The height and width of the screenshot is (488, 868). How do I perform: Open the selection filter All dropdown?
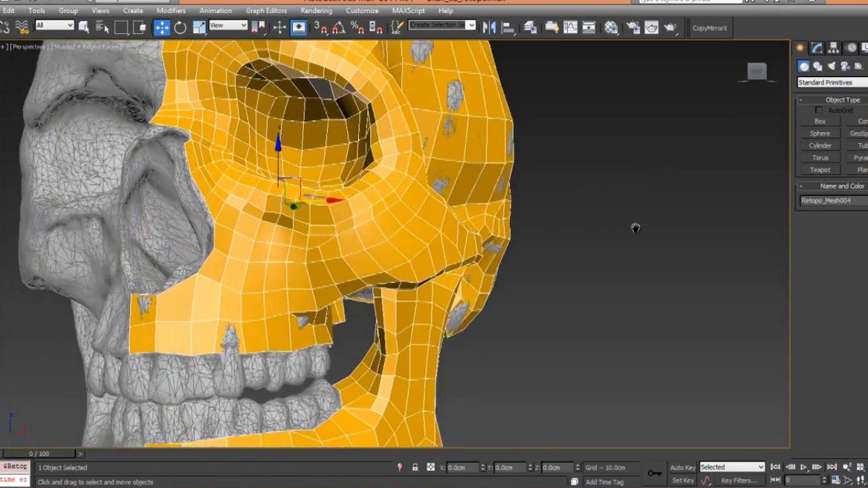tap(54, 26)
